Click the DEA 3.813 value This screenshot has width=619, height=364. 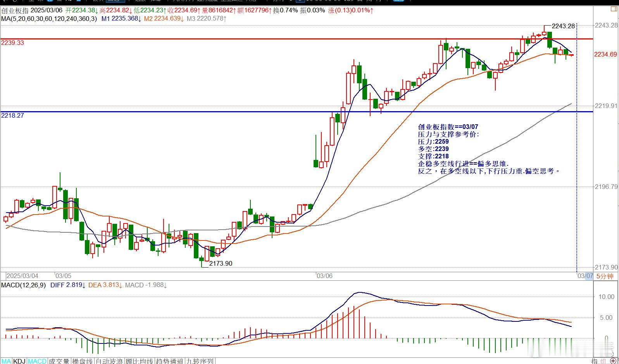105,285
